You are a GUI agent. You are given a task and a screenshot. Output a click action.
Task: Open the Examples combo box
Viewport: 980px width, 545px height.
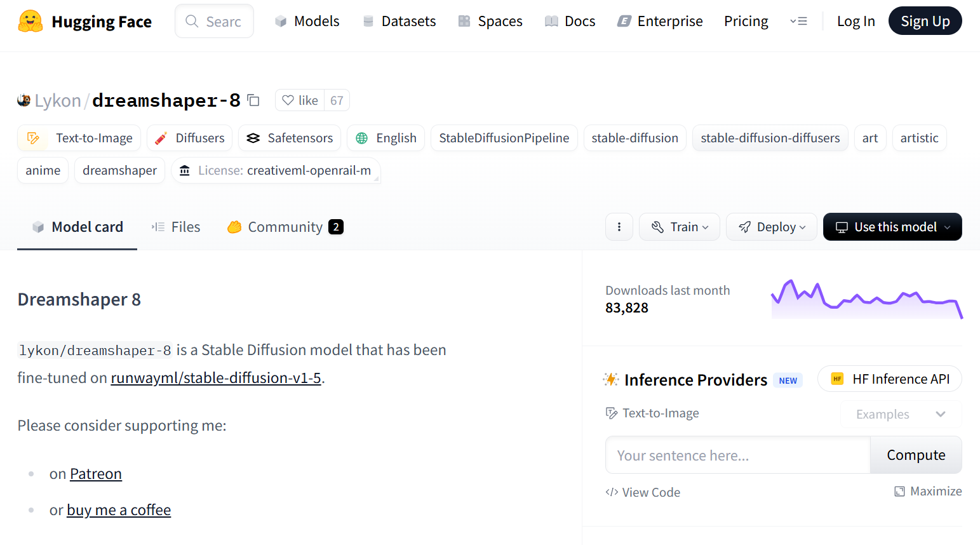(x=901, y=414)
